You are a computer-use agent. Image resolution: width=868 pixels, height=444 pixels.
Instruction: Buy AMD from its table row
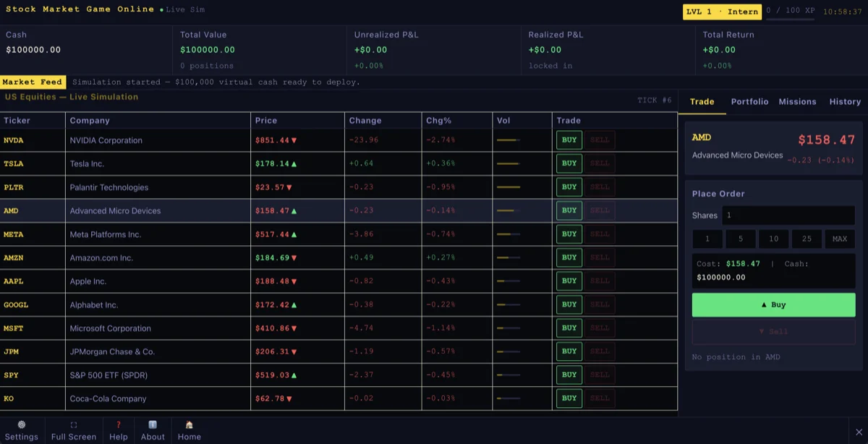[569, 210]
